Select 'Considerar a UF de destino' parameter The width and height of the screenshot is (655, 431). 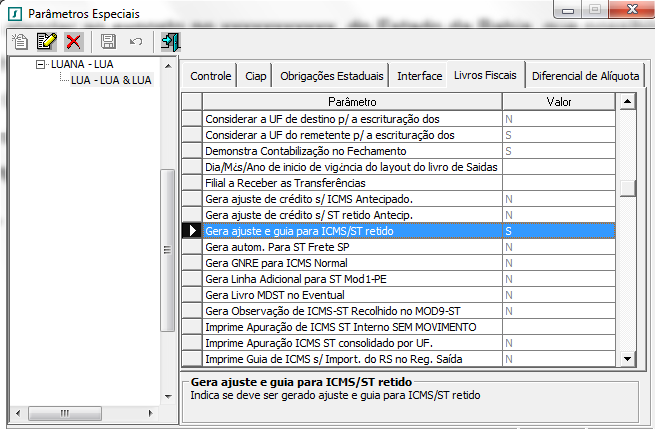coord(352,119)
